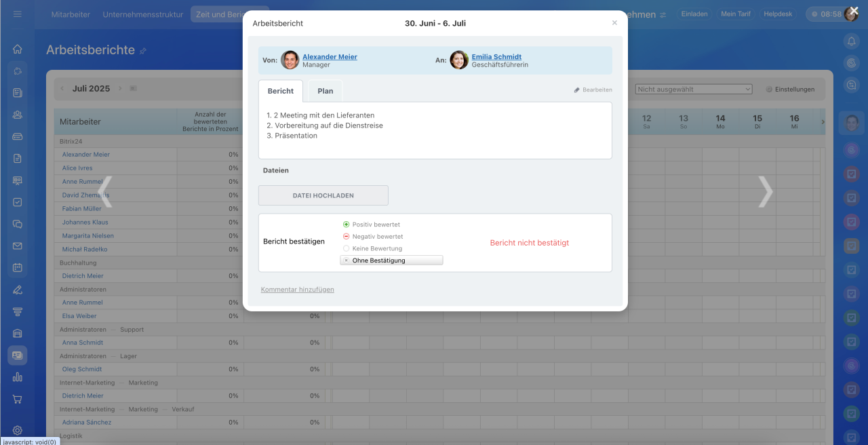This screenshot has height=445, width=868.
Task: Click the Einladen button
Action: 694,14
